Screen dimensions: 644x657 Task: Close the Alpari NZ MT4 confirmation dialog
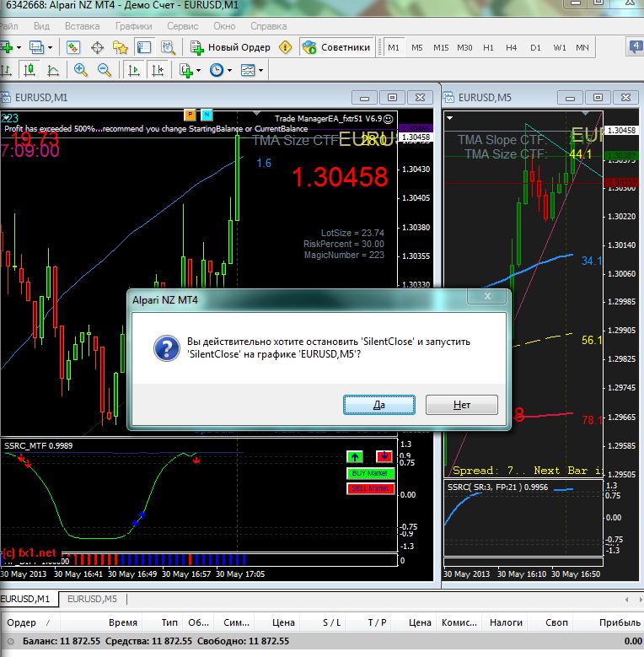click(487, 296)
